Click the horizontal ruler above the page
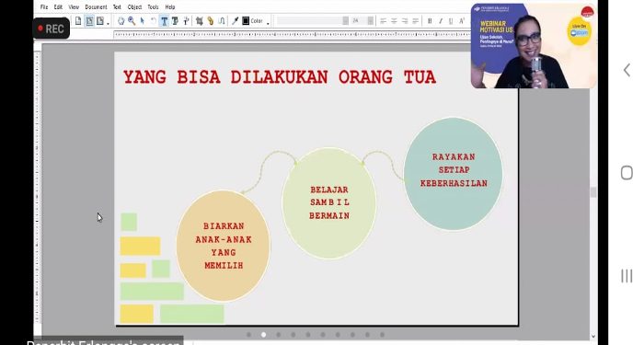 [x=292, y=35]
